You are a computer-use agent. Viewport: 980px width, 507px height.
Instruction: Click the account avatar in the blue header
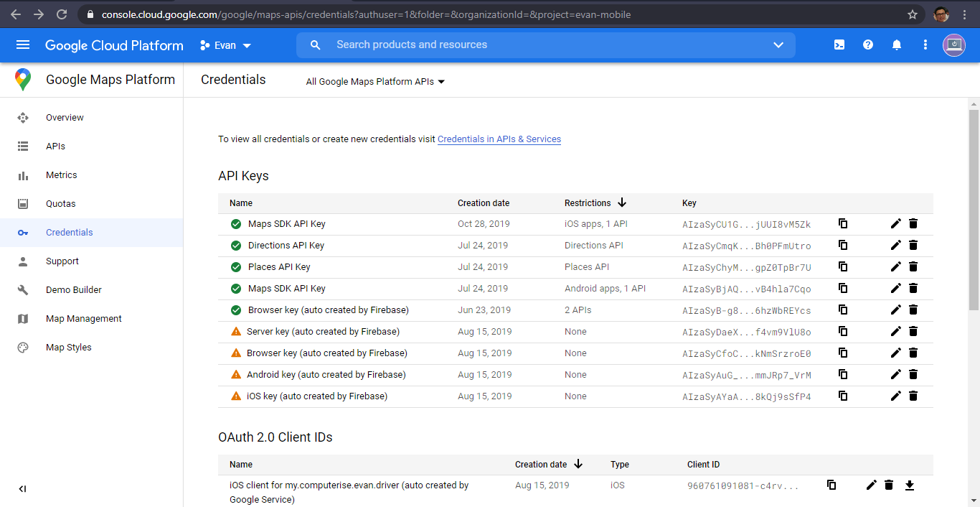[x=954, y=45]
